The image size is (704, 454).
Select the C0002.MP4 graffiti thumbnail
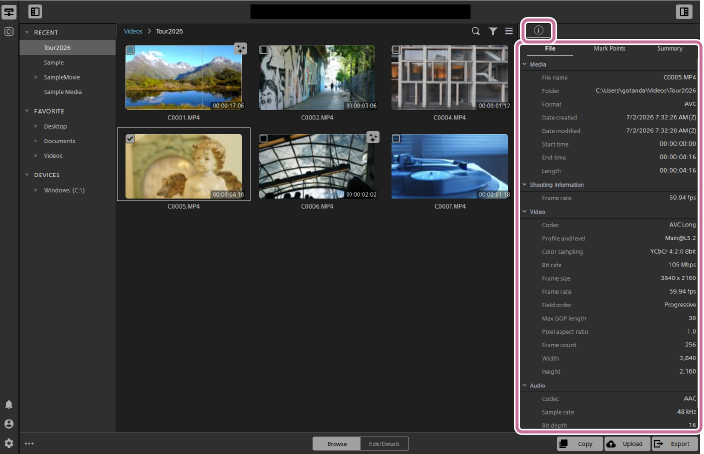pyautogui.click(x=317, y=77)
